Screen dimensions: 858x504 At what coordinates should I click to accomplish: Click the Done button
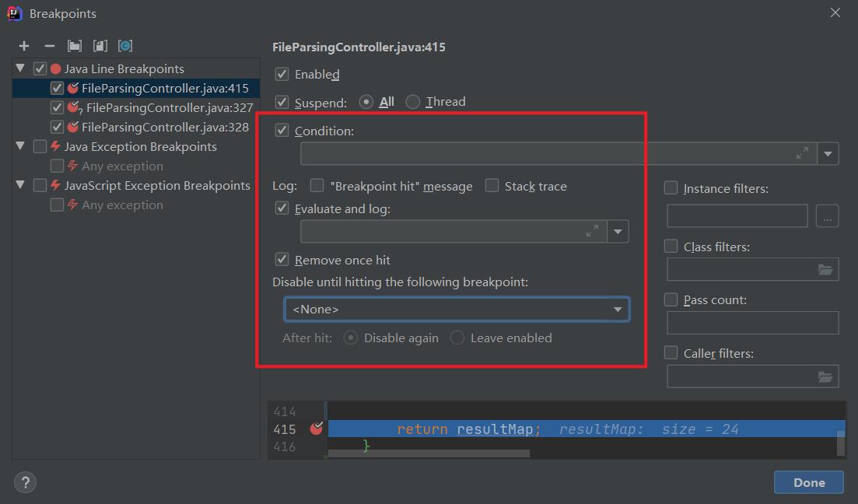pos(808,481)
